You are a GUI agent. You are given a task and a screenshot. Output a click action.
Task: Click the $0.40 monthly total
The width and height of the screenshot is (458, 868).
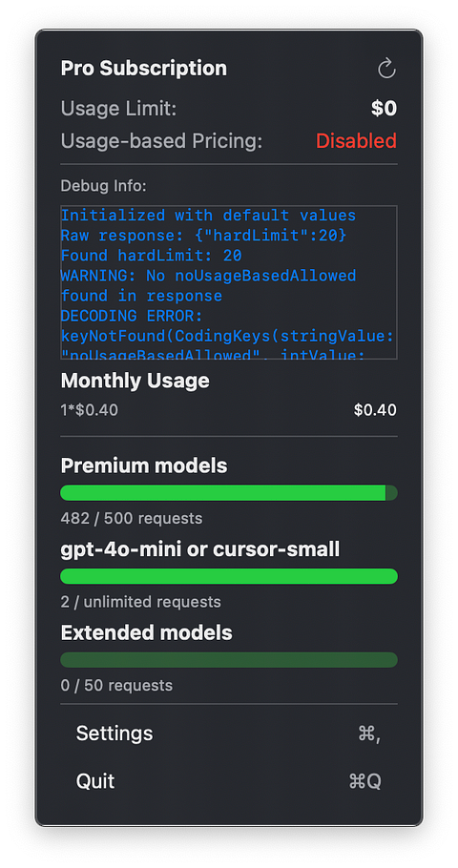(x=376, y=410)
